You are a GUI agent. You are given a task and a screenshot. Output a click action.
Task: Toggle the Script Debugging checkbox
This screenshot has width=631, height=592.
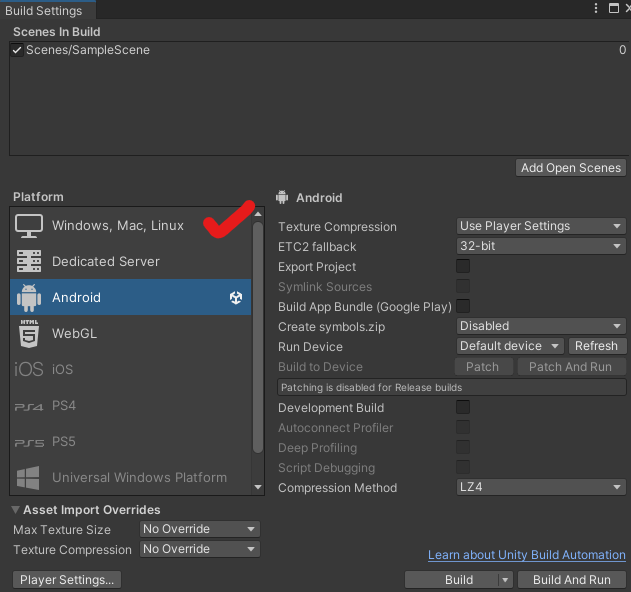[463, 467]
